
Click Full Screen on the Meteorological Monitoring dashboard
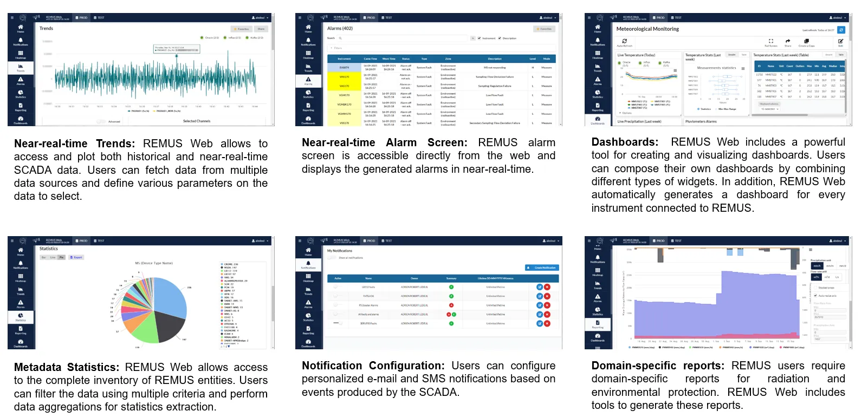pos(771,42)
